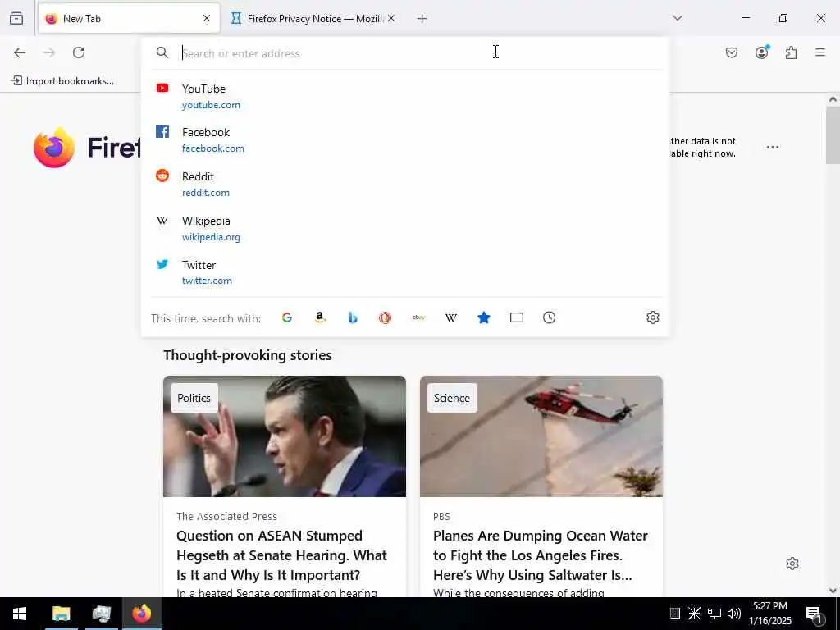Search open tabs using the tab icon

(517, 317)
